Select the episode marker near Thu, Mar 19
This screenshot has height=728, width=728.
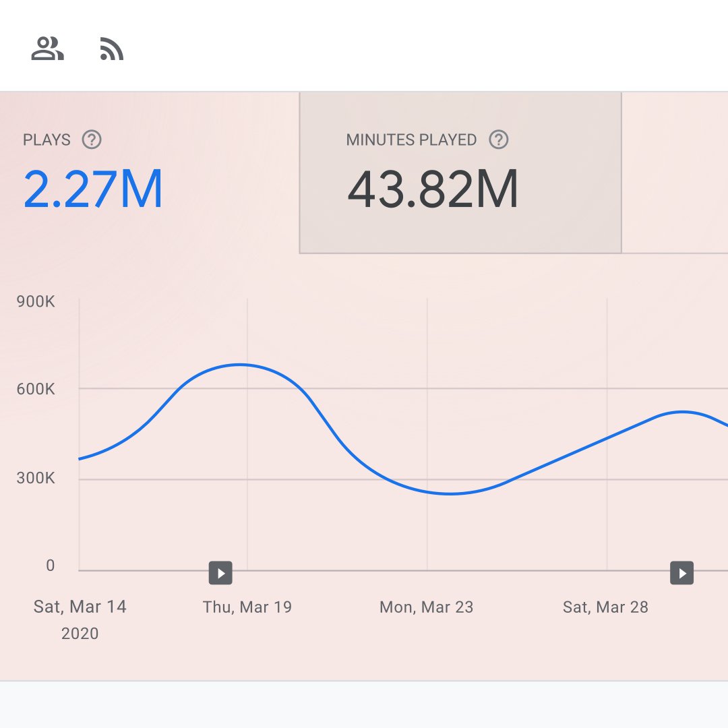pyautogui.click(x=220, y=572)
